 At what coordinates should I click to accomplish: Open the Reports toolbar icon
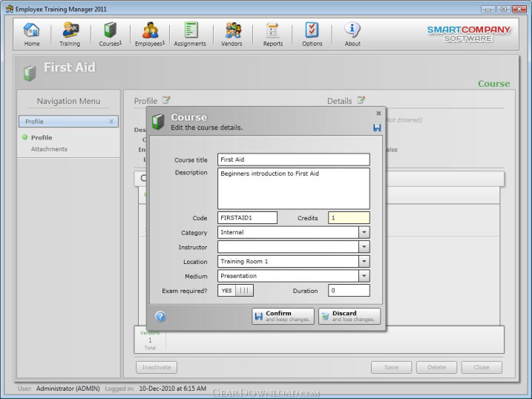273,34
